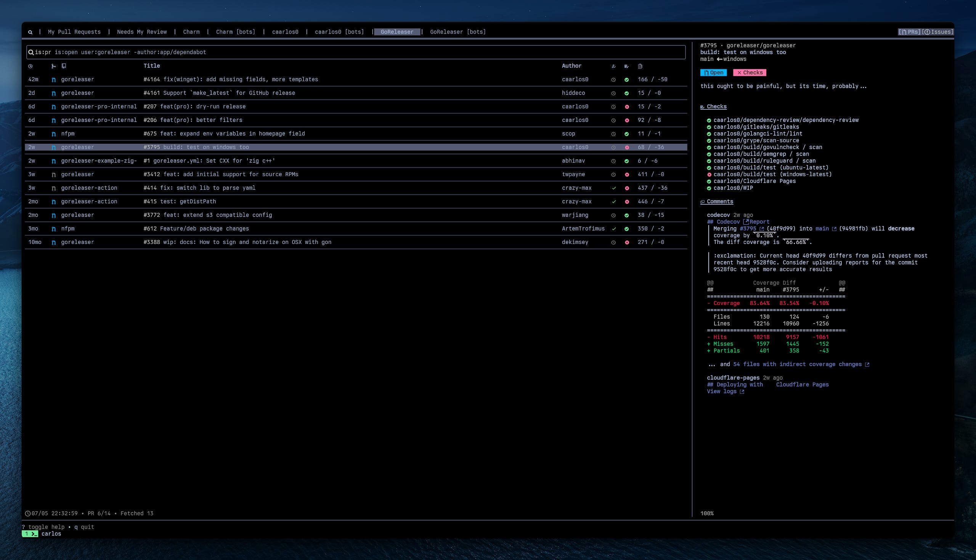The width and height of the screenshot is (976, 560).
Task: Click the Open status badge
Action: point(714,73)
